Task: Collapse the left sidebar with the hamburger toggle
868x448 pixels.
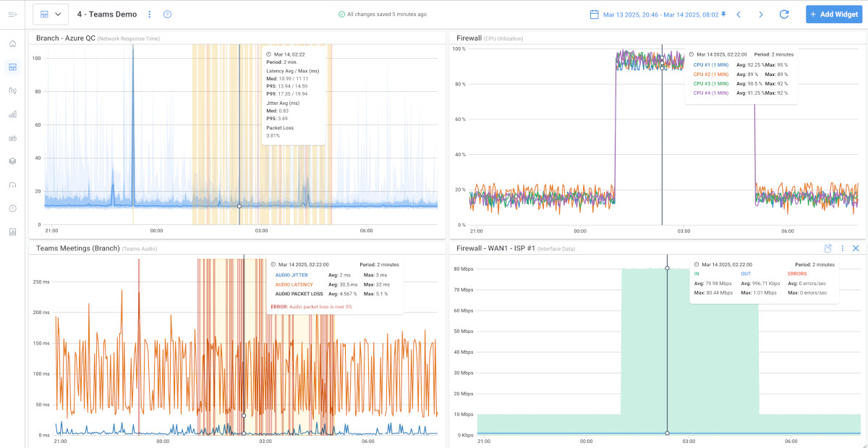Action: click(13, 14)
